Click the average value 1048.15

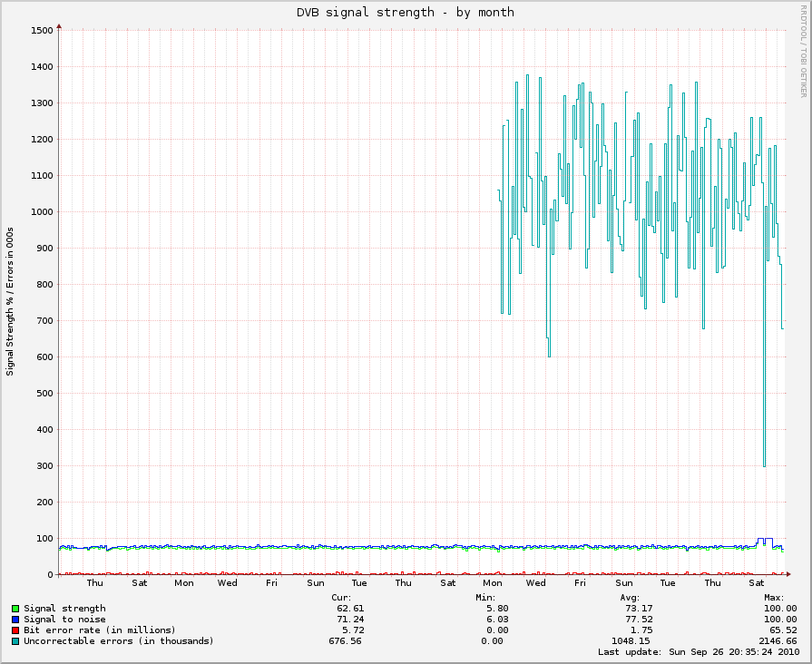pyautogui.click(x=631, y=640)
